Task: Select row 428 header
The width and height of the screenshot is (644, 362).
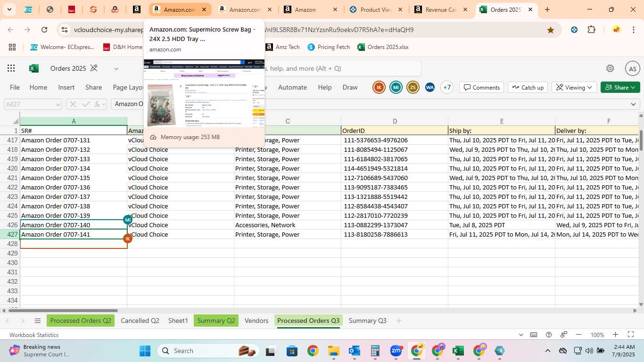Action: coord(10,244)
